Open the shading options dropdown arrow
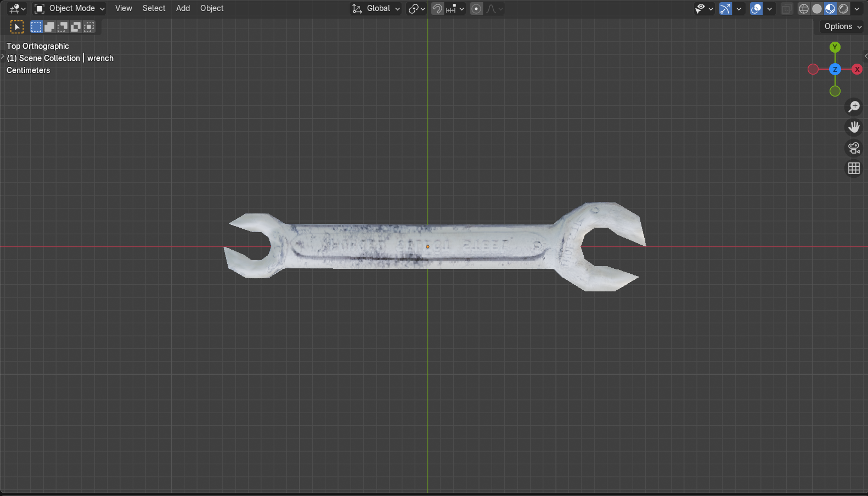Screen dimensions: 868x496 coord(857,8)
